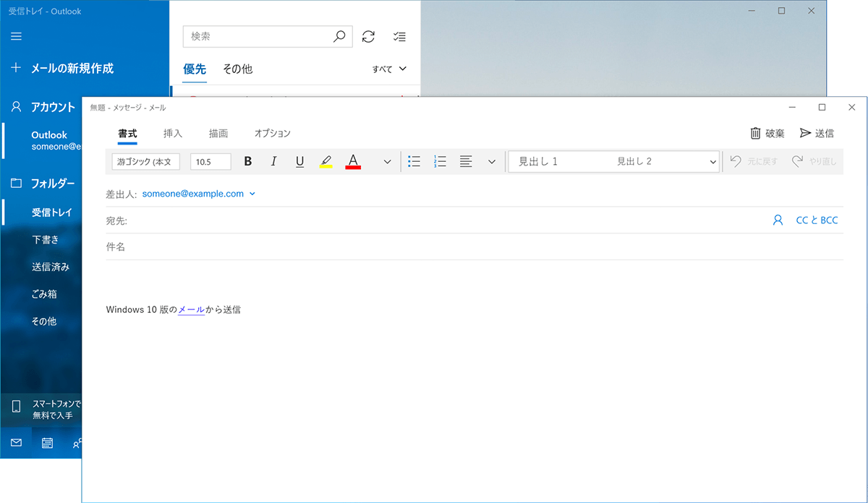
Task: Click the Underline formatting icon
Action: point(299,161)
